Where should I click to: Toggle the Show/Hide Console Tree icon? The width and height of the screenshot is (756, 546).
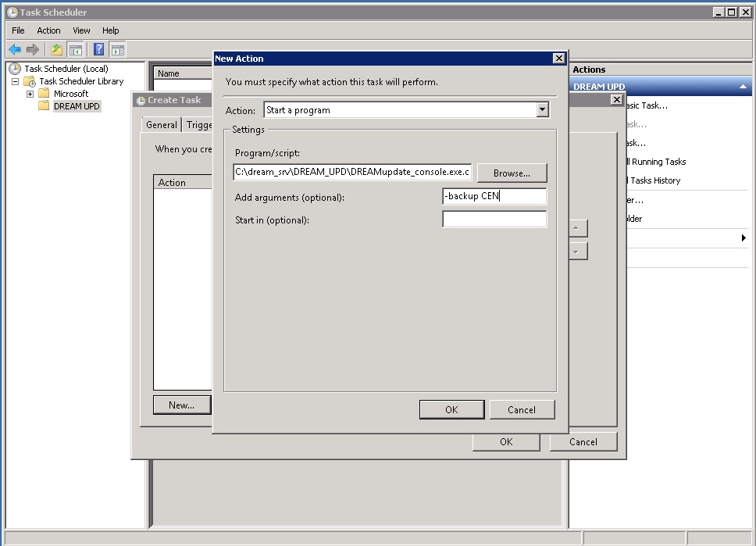(x=75, y=49)
